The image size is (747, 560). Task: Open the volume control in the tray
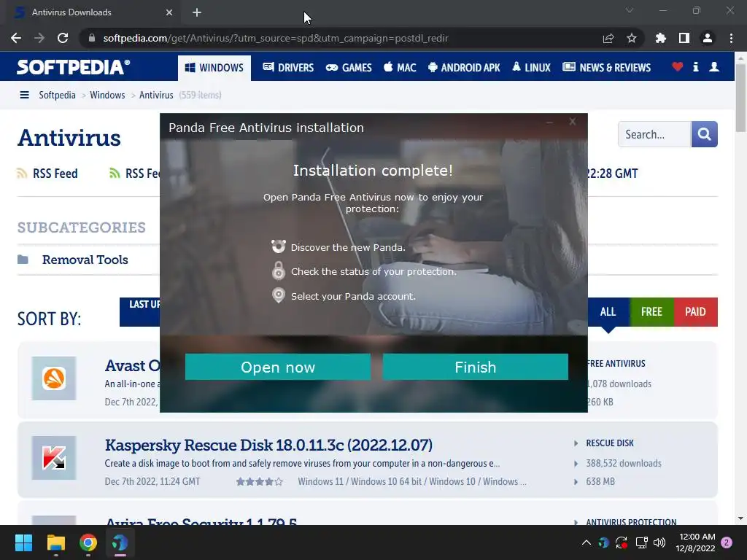click(659, 542)
